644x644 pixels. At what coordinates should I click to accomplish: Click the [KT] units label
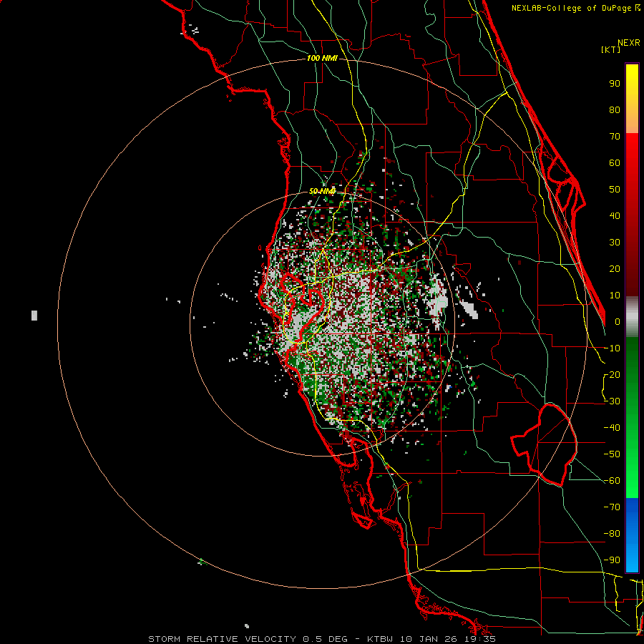pyautogui.click(x=611, y=49)
